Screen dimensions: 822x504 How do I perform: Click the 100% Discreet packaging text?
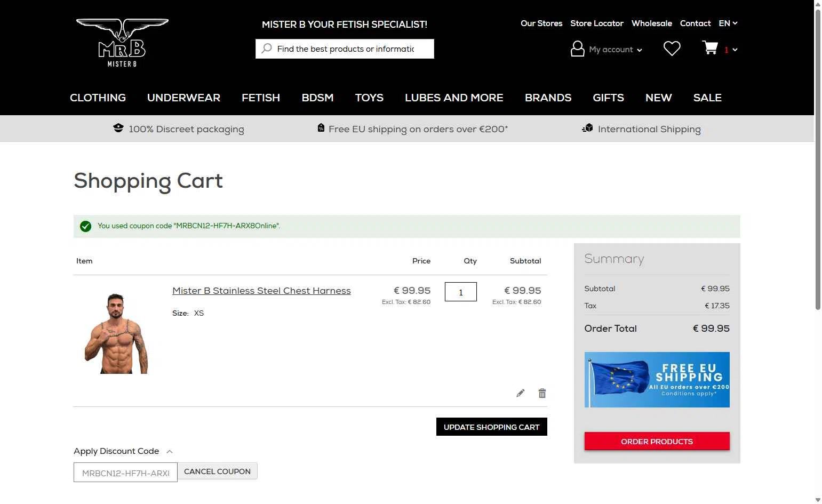(186, 129)
